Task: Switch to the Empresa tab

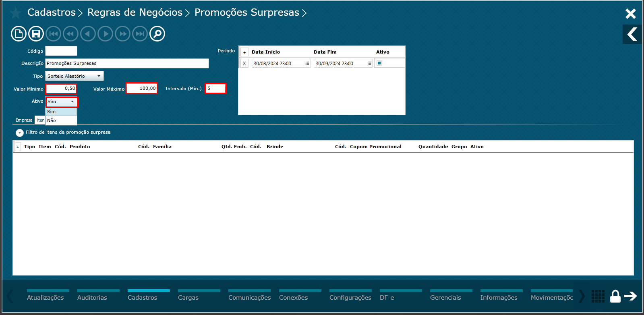Action: (24, 120)
